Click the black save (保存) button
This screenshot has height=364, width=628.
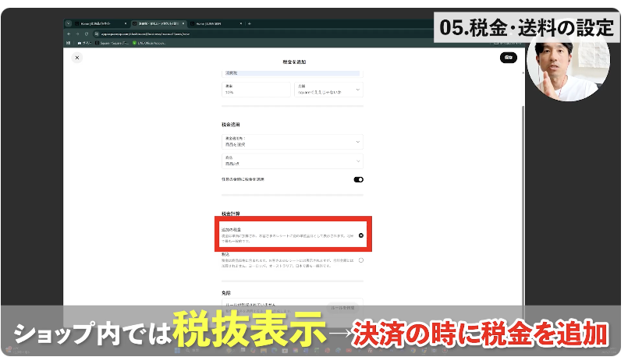(508, 58)
